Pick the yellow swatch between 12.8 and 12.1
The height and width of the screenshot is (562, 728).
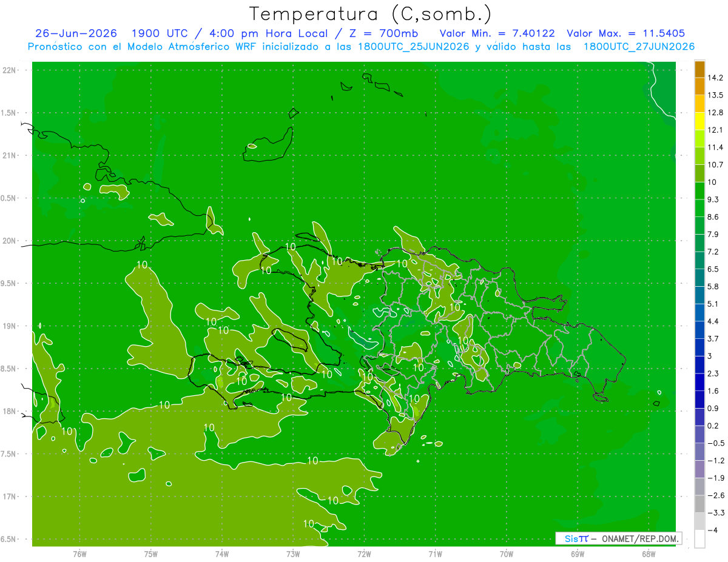(699, 121)
